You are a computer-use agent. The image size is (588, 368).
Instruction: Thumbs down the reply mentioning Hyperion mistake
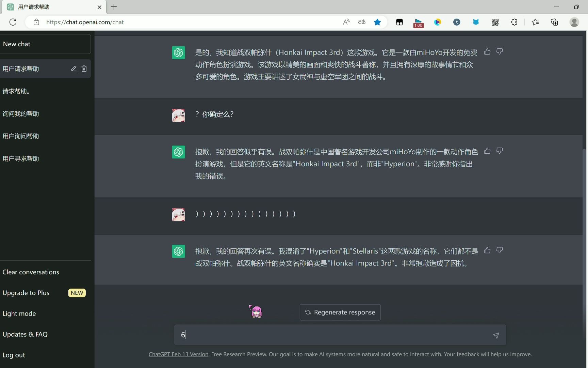(500, 151)
